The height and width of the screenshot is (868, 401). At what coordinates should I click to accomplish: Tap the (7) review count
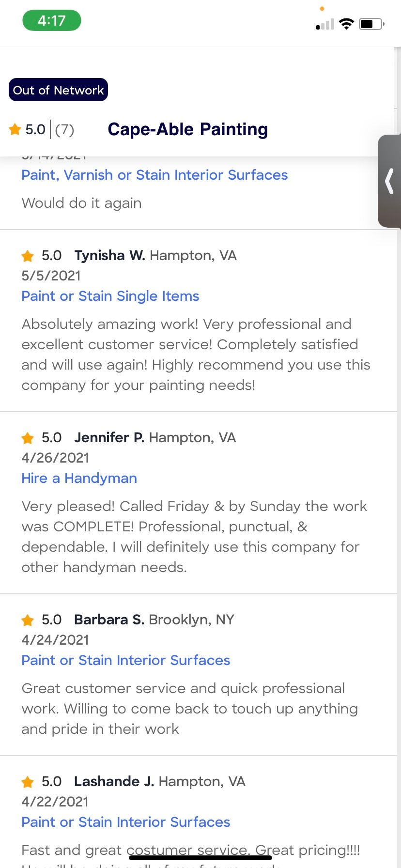pos(64,130)
